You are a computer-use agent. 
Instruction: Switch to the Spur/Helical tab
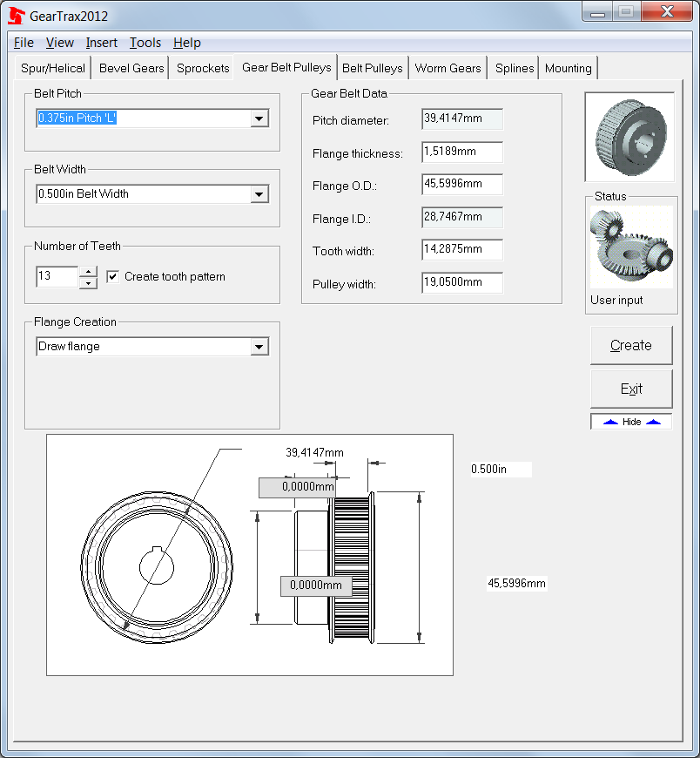52,68
